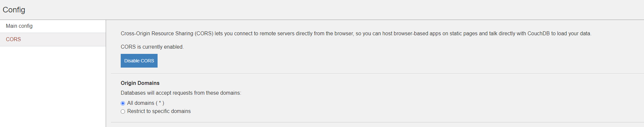The height and width of the screenshot is (127, 644).
Task: Choose Restrict to specific domains radio button
Action: pos(123,111)
